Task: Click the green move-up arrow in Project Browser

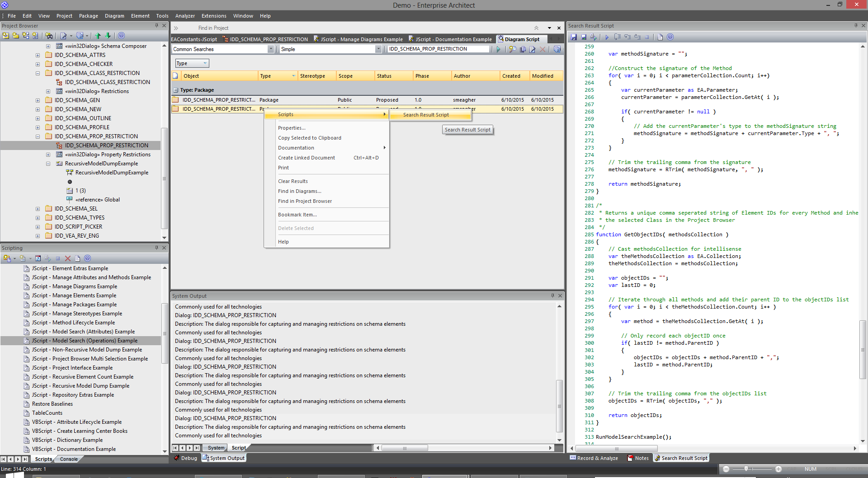Action: click(x=98, y=36)
